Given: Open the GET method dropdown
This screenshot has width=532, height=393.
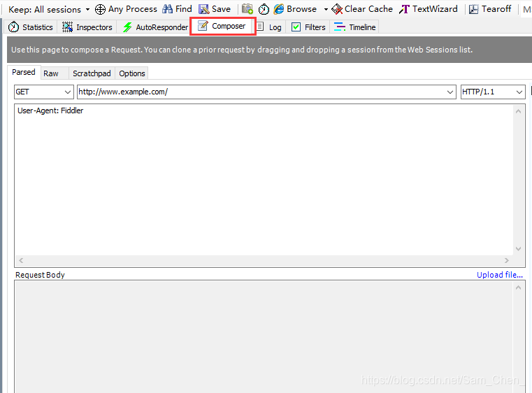Looking at the screenshot, I should [44, 92].
